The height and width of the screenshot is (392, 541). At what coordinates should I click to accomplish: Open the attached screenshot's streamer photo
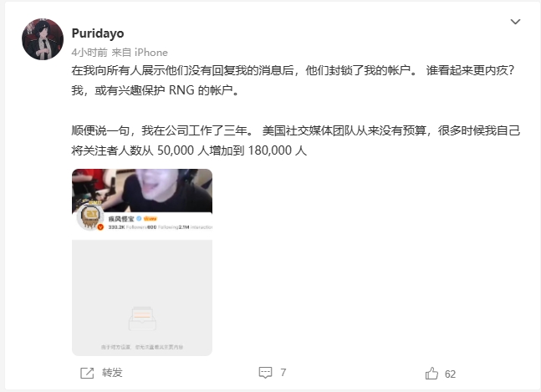tap(142, 191)
